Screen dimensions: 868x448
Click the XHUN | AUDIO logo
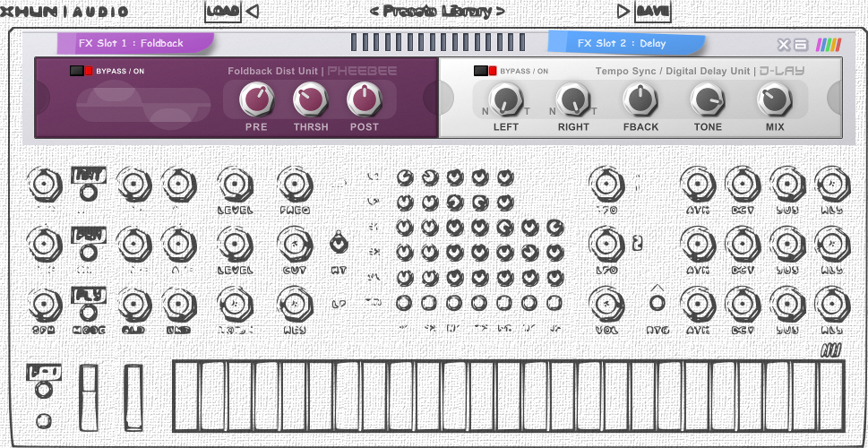tap(64, 12)
